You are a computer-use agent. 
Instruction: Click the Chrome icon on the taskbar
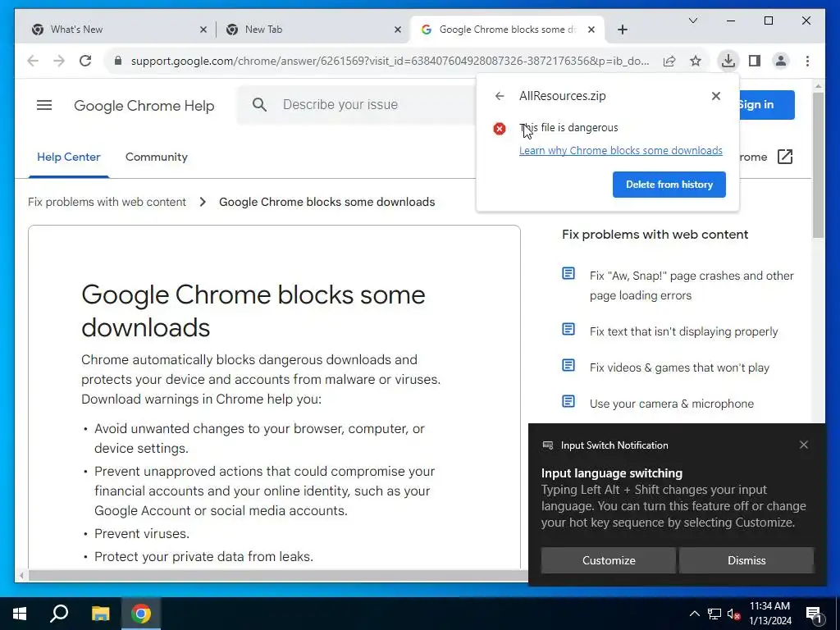click(x=141, y=614)
